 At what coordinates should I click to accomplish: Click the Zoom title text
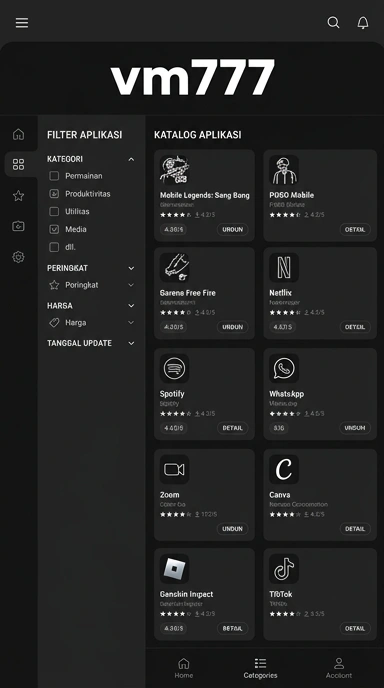[169, 494]
